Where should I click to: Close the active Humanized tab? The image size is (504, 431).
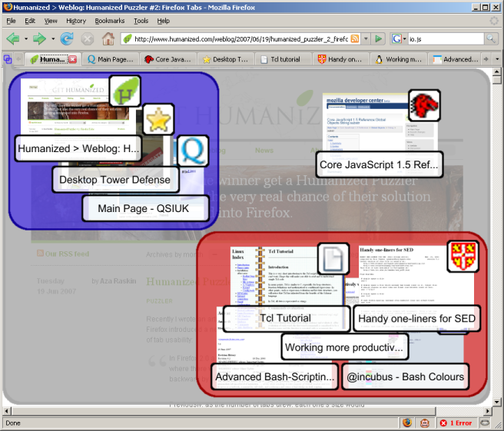click(72, 58)
